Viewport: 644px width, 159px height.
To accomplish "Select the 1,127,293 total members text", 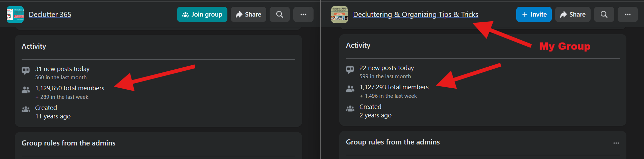I will (394, 87).
